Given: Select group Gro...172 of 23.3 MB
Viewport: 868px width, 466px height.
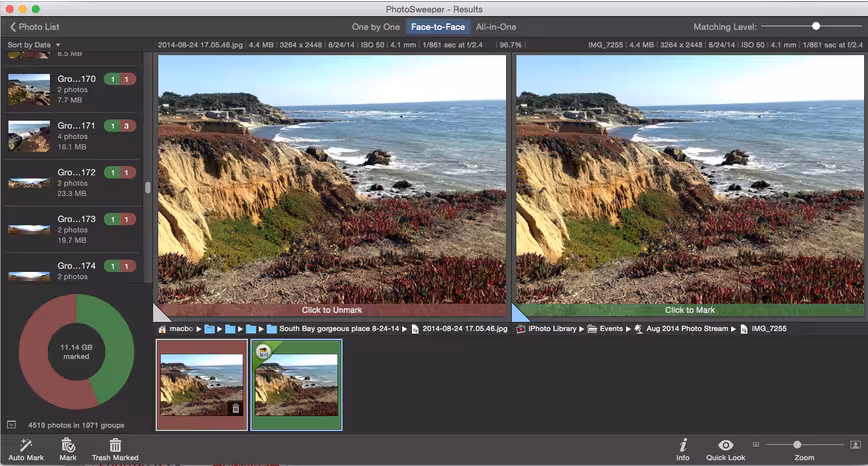Looking at the screenshot, I should (73, 183).
